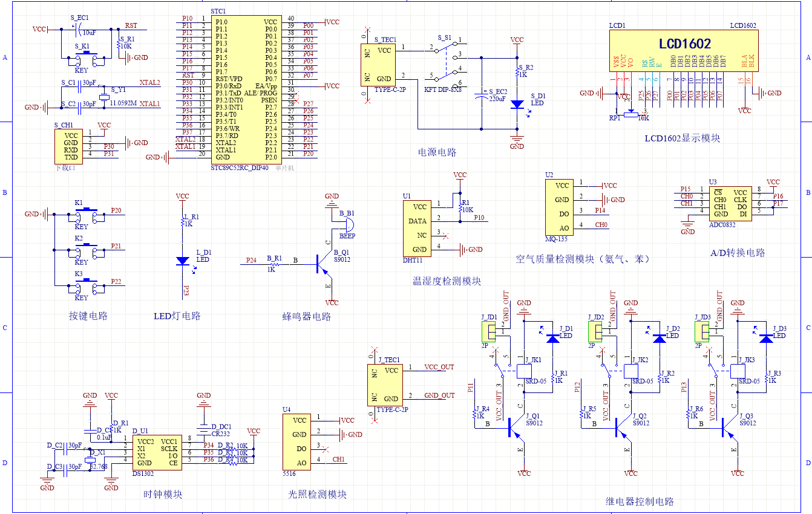Select the DHT11 sensor module U1

pos(417,228)
